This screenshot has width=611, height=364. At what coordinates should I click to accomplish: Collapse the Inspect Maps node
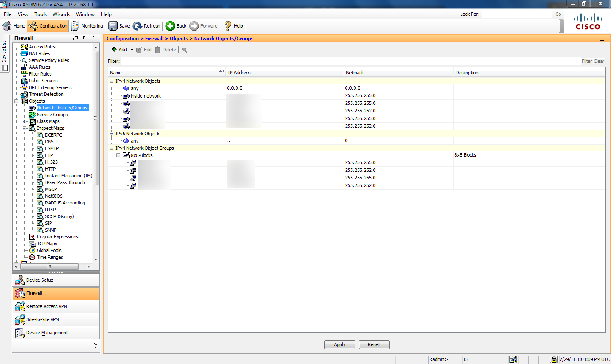(x=25, y=128)
